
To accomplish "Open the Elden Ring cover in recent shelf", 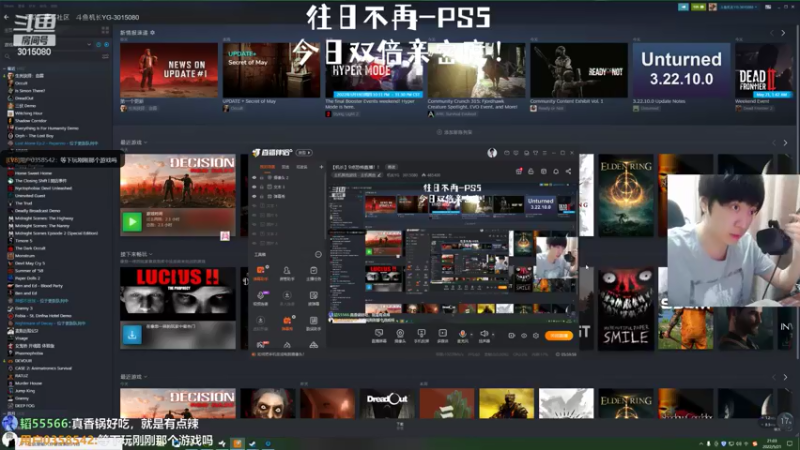I will [626, 195].
